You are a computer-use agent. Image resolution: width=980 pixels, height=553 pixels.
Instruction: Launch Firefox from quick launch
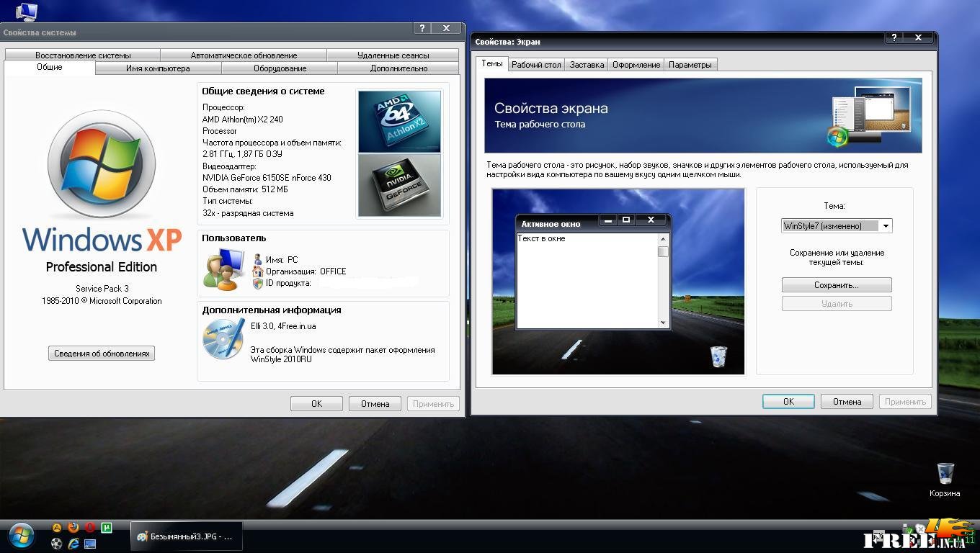tap(73, 528)
